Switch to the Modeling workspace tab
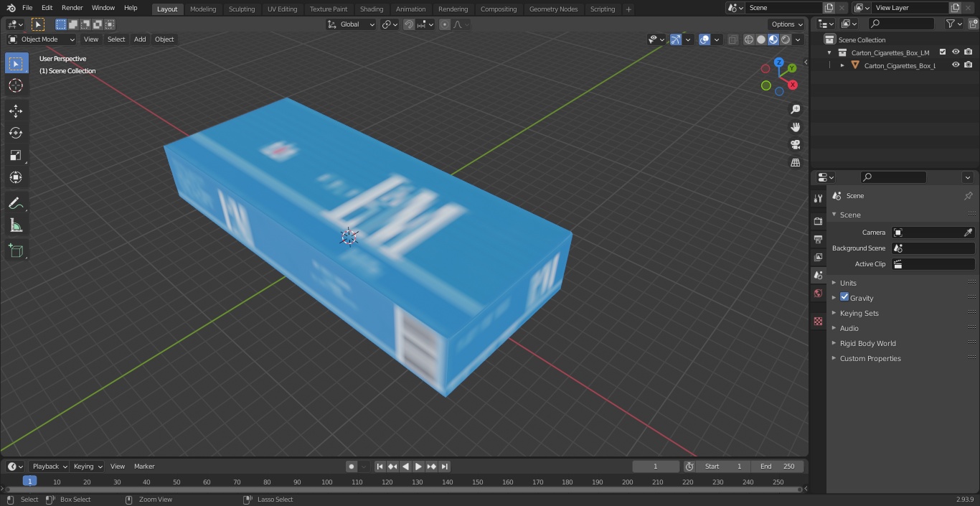 pyautogui.click(x=203, y=9)
